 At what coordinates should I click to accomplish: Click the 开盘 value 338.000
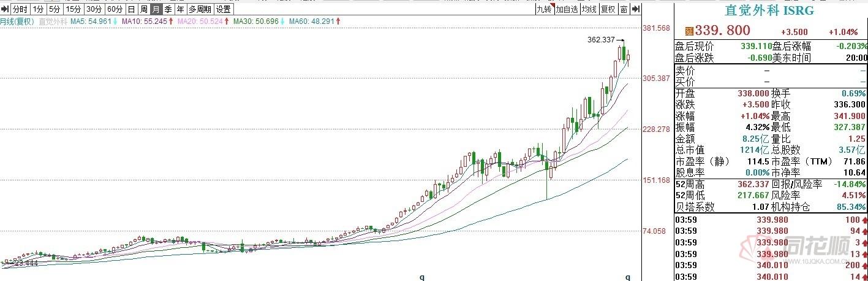[755, 93]
